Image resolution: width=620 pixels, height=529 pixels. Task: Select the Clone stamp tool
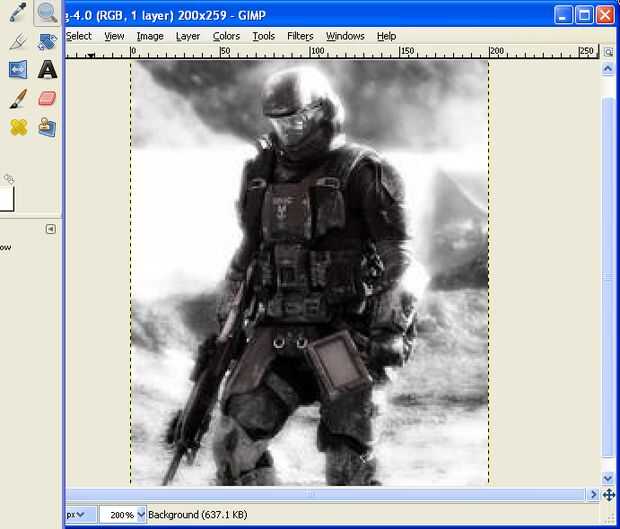(47, 127)
